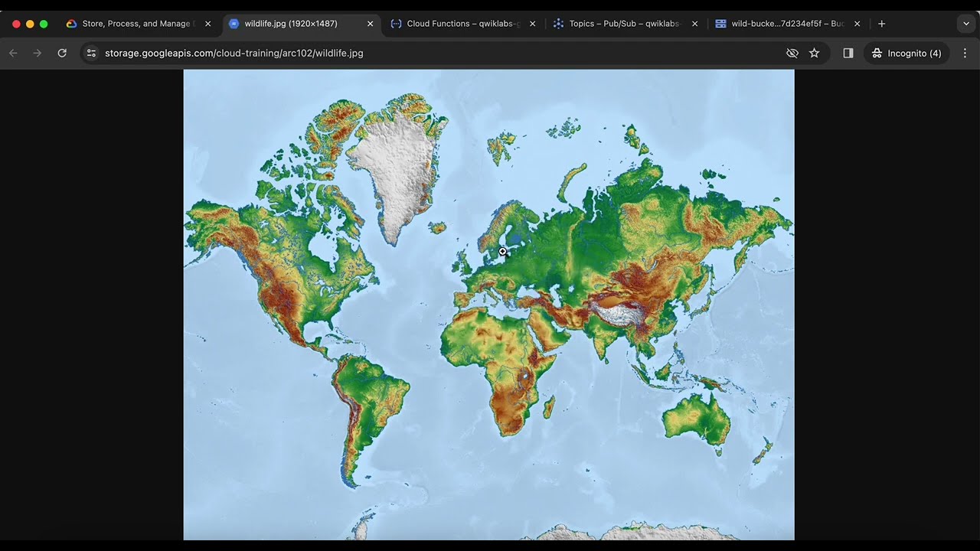980x551 pixels.
Task: Open the third-party cookies blocked eye icon
Action: (792, 53)
